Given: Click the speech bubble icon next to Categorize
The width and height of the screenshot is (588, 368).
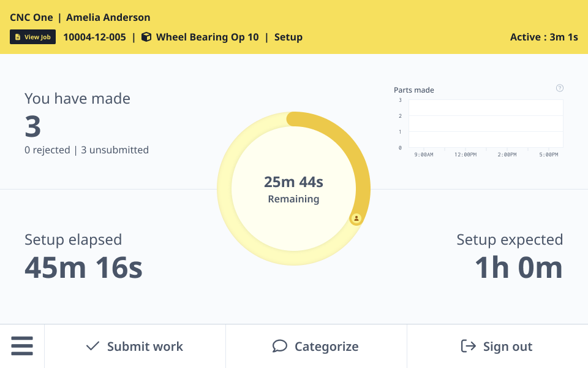Looking at the screenshot, I should [x=280, y=346].
